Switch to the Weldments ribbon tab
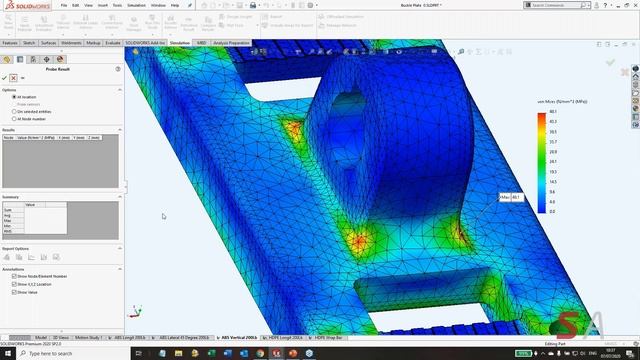 tap(71, 43)
